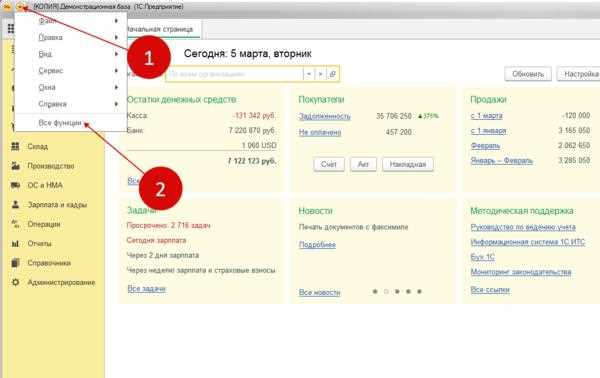Open the sections grid icon

pyautogui.click(x=11, y=29)
